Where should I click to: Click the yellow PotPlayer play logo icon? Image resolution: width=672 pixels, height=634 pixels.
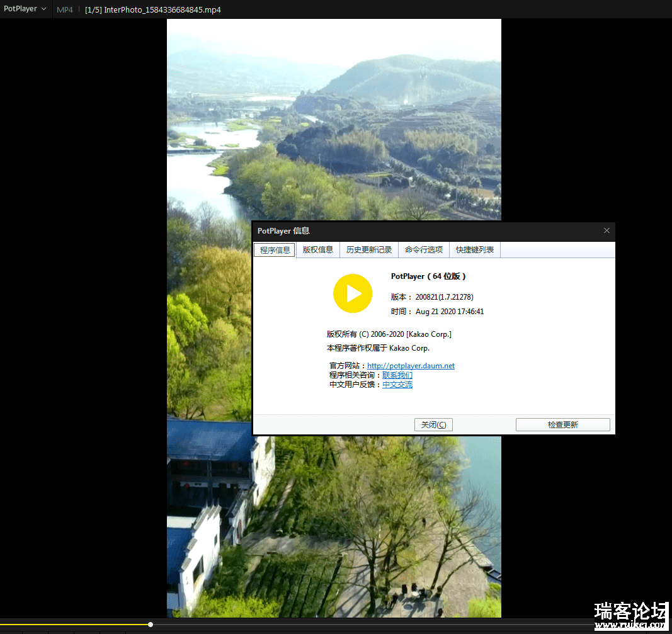(x=353, y=293)
